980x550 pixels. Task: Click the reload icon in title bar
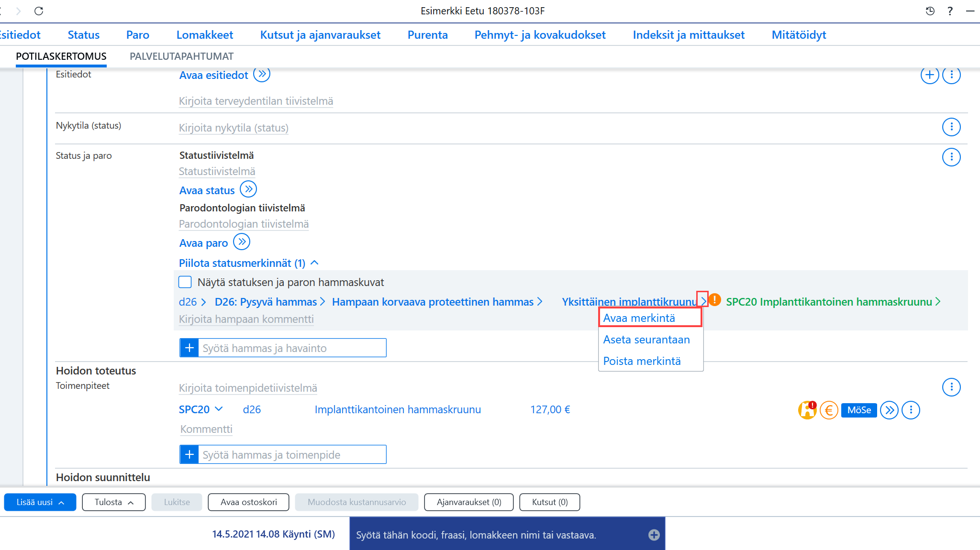(x=39, y=11)
